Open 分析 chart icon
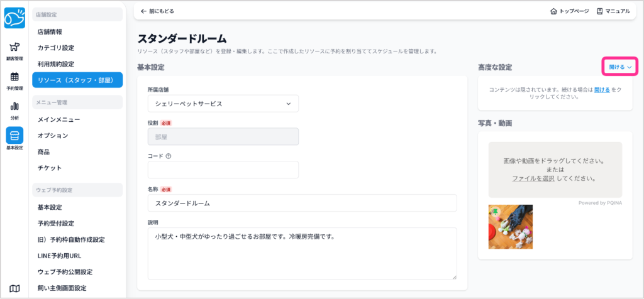The width and height of the screenshot is (644, 299). tap(14, 109)
